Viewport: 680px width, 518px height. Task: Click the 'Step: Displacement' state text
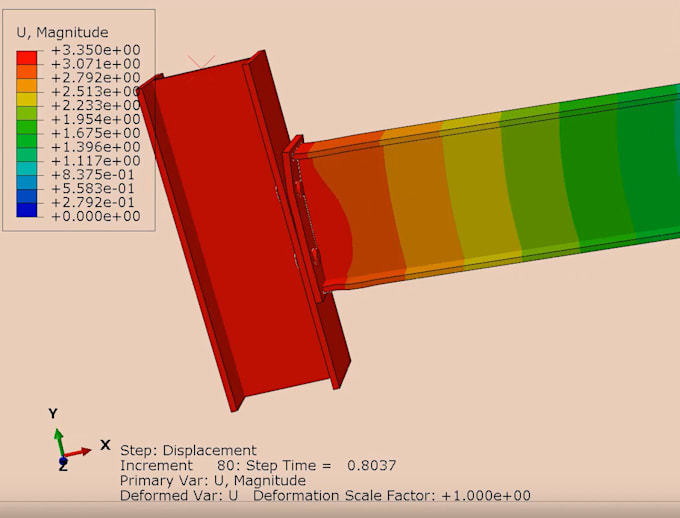coord(188,450)
